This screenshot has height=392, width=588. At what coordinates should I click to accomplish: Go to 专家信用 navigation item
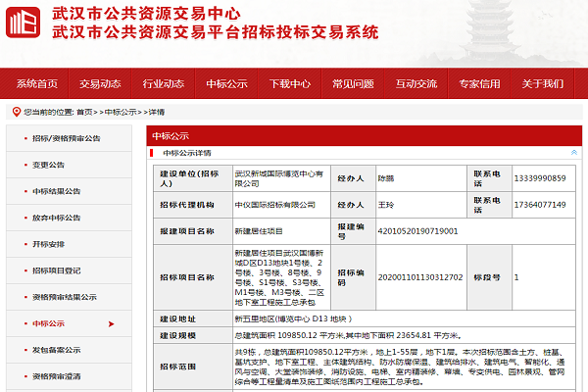click(x=479, y=83)
